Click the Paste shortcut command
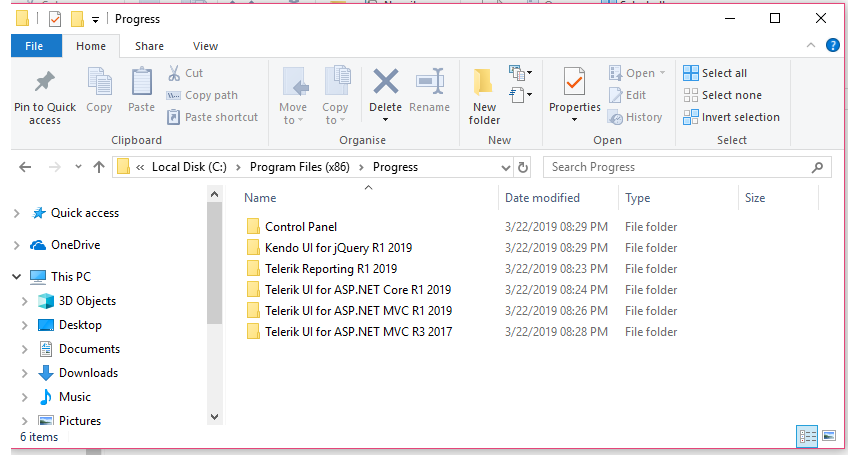 click(x=212, y=117)
